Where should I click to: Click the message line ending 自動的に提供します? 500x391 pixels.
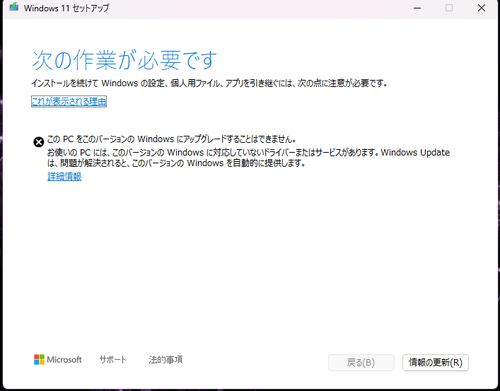pos(176,163)
